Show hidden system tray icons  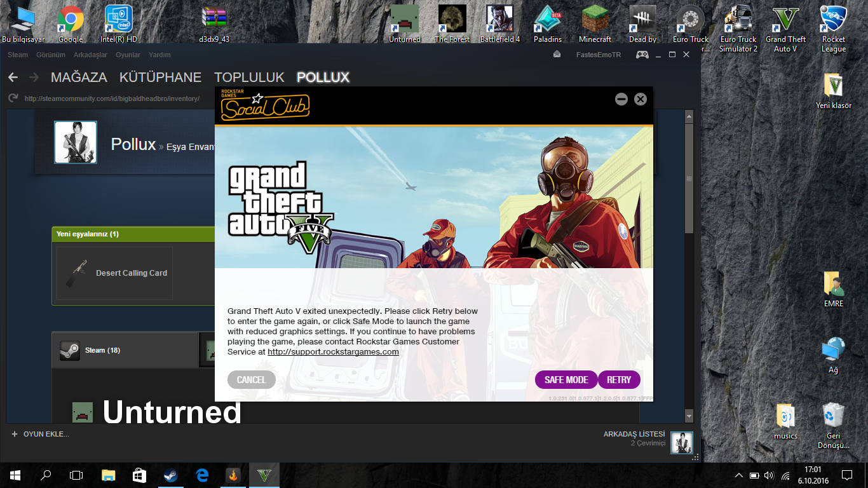[738, 475]
